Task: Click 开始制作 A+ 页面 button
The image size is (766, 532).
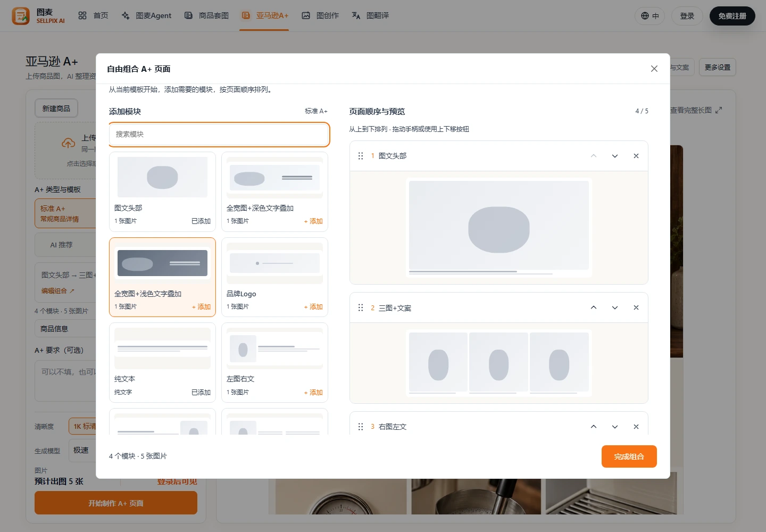Action: point(116,503)
